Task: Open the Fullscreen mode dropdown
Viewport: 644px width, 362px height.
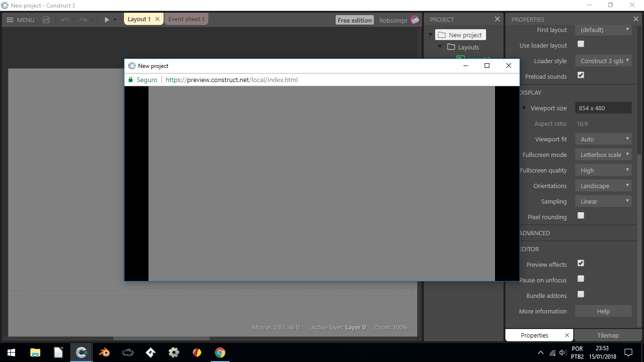Action: (603, 154)
